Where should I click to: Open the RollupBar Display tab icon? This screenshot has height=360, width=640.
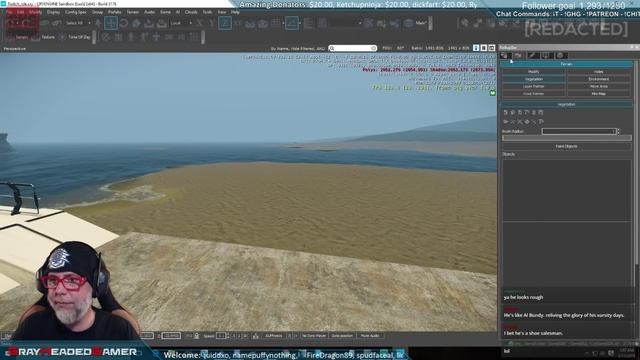pyautogui.click(x=547, y=56)
